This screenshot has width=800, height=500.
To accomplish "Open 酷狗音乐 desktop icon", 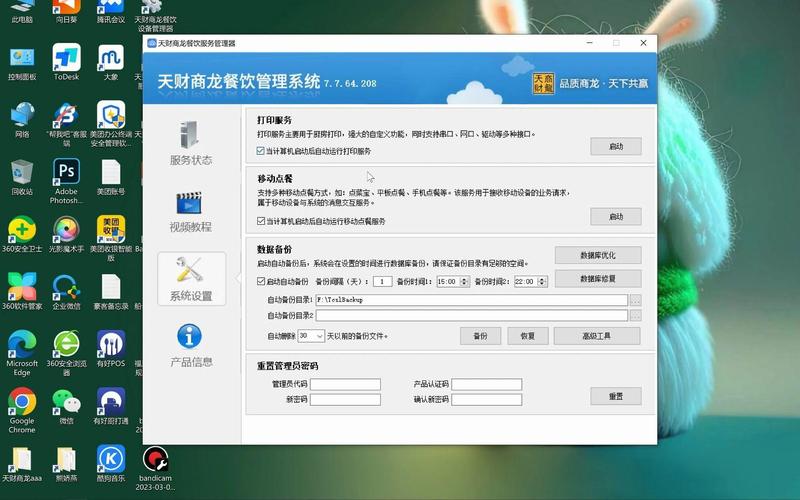I will [x=111, y=463].
